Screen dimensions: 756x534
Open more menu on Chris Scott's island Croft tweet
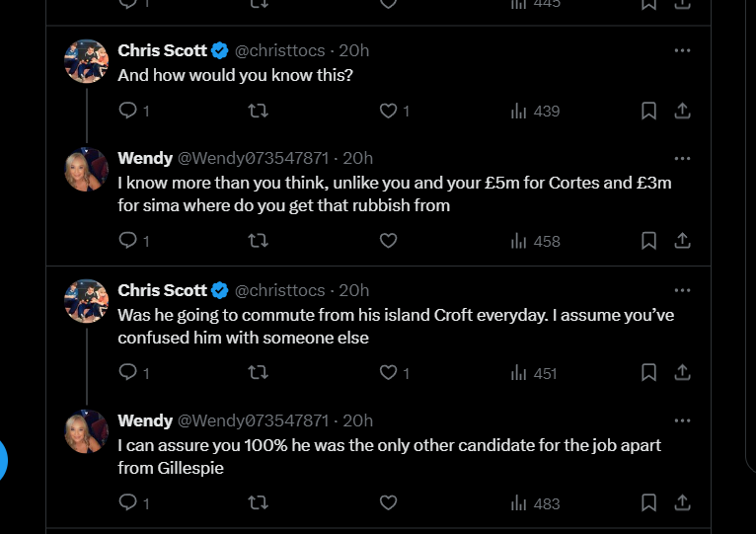pyautogui.click(x=682, y=290)
